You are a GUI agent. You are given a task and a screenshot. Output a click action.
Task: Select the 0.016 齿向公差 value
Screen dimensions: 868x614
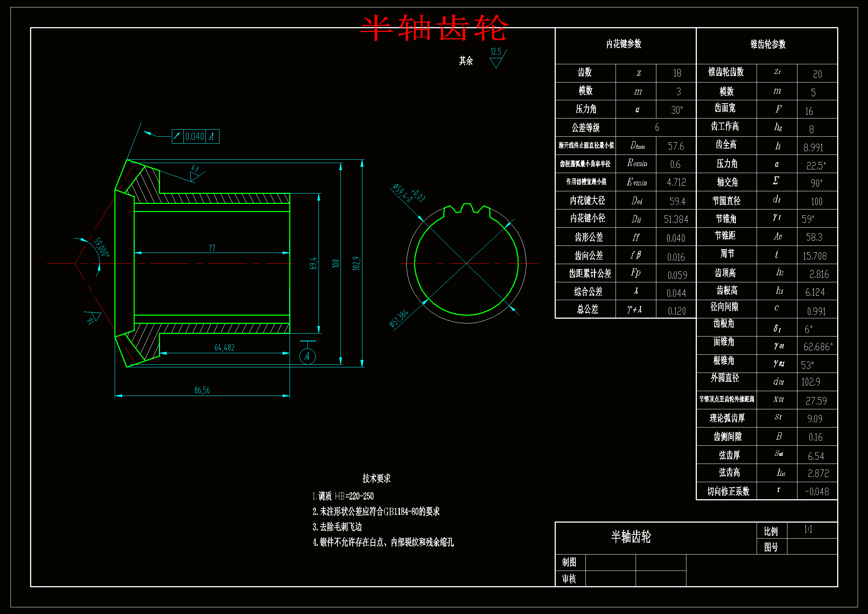(676, 257)
